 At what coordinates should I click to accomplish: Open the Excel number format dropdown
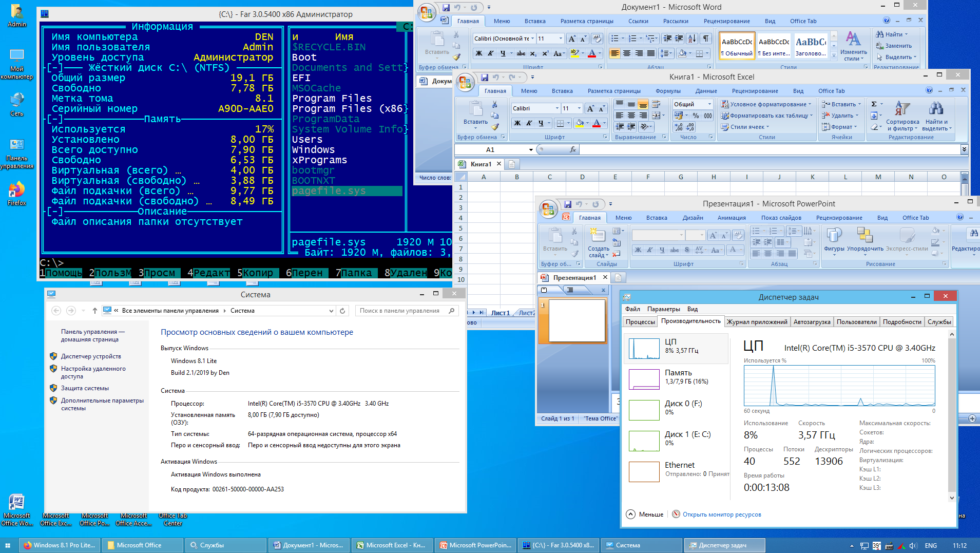[709, 104]
